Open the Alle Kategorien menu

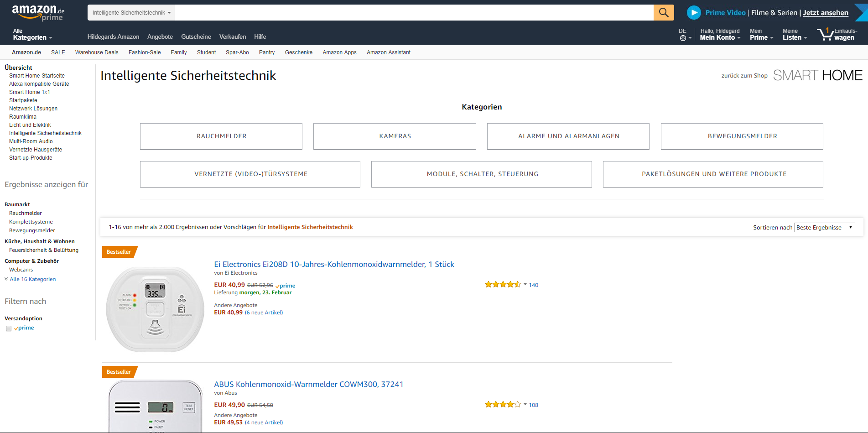coord(32,35)
